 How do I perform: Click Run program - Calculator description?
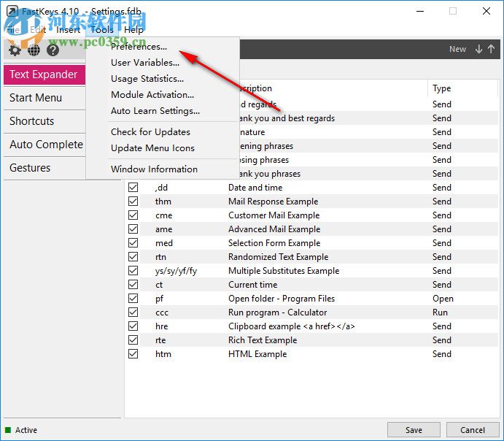(277, 312)
